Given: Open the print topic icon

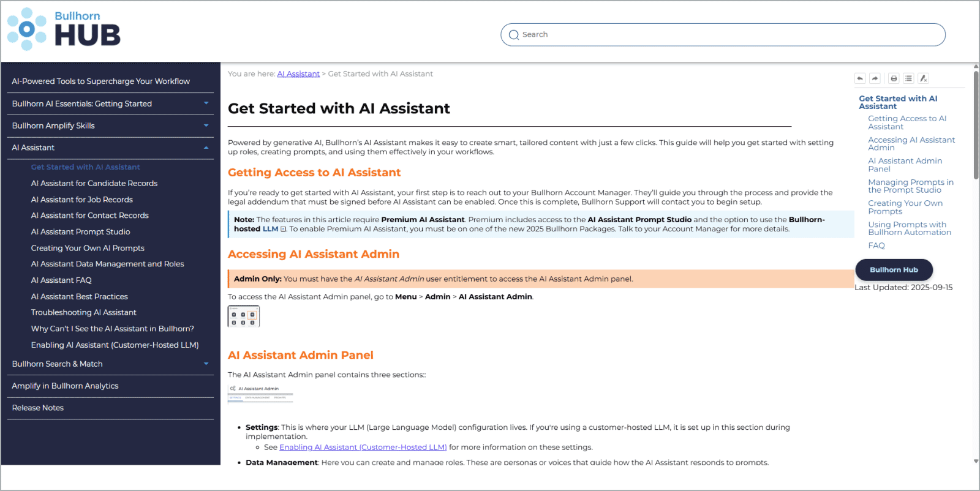Looking at the screenshot, I should coord(893,78).
